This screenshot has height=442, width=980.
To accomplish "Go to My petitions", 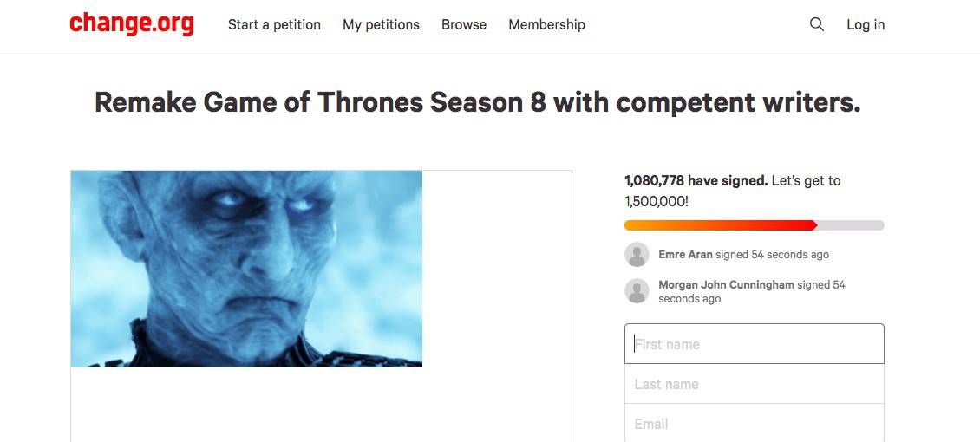I will pyautogui.click(x=382, y=25).
